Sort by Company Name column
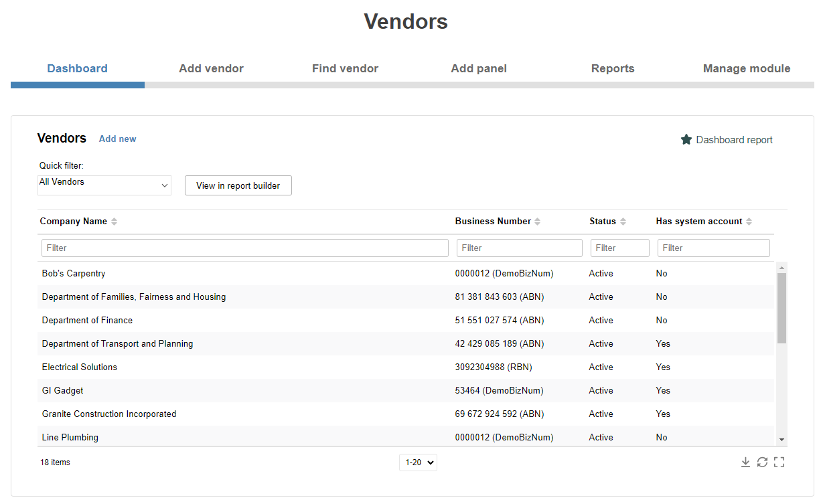This screenshot has height=504, width=821. click(x=115, y=222)
